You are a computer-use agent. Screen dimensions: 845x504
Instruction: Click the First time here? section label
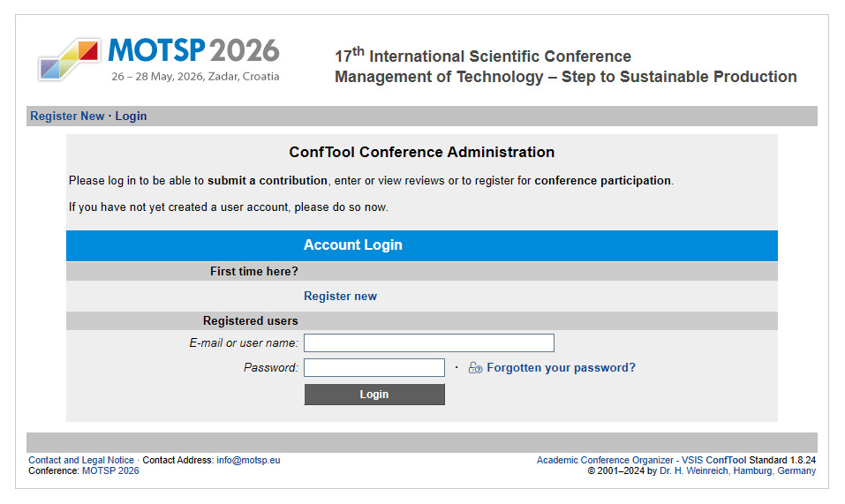coord(253,272)
